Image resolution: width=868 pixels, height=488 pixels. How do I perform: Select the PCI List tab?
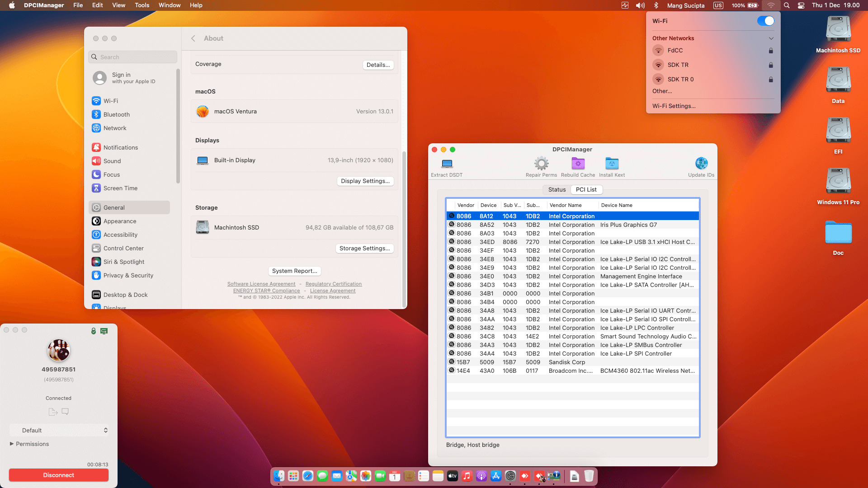pyautogui.click(x=586, y=190)
